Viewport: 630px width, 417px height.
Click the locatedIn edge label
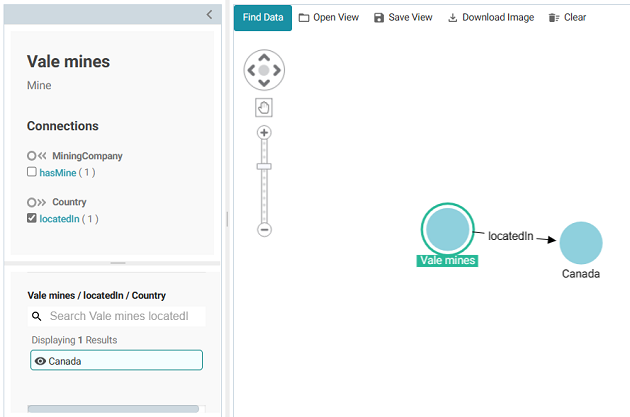[511, 236]
